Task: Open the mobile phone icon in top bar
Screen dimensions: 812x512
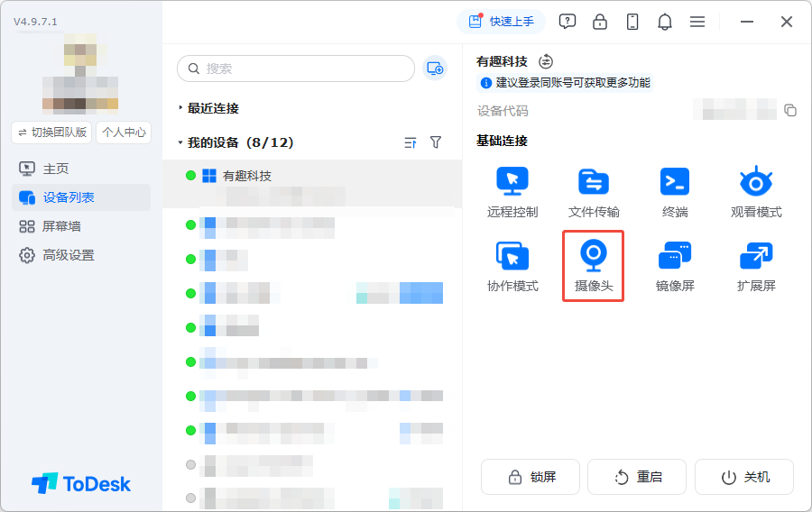Action: [x=632, y=22]
